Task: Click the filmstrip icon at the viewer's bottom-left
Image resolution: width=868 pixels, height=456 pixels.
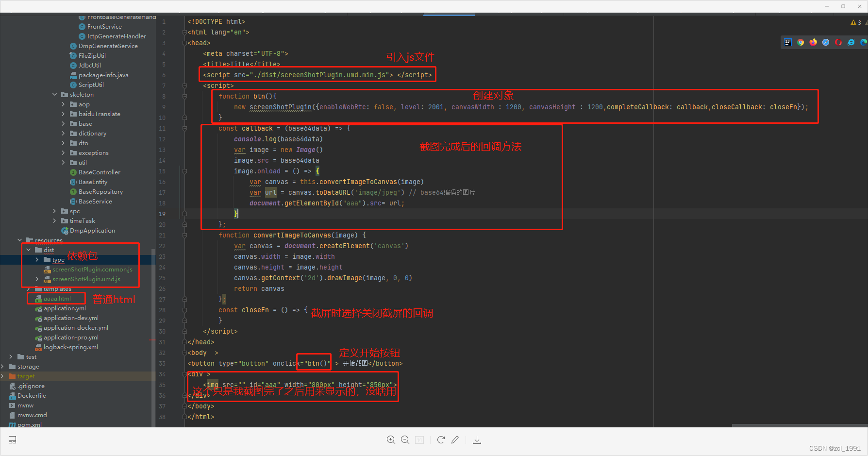Action: coord(13,440)
